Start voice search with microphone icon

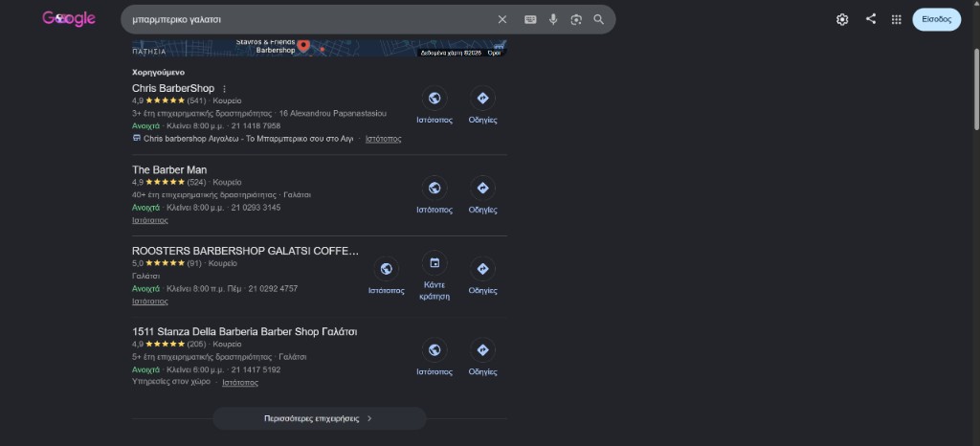(x=553, y=19)
